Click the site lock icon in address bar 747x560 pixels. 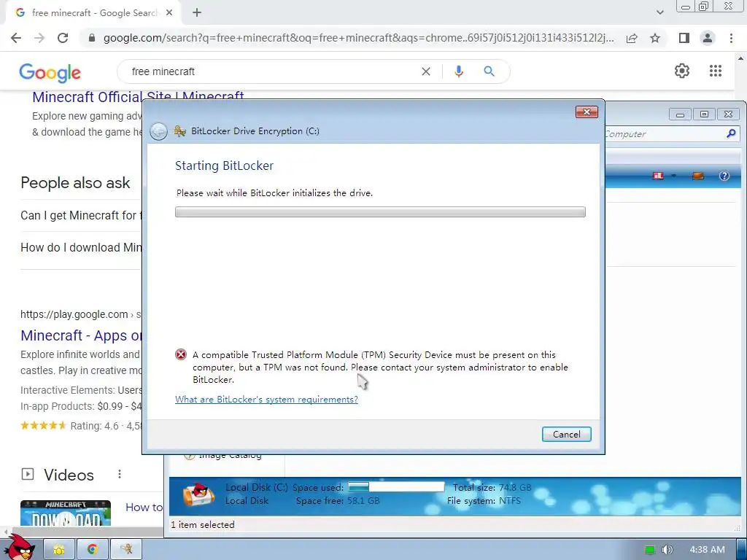[x=91, y=38]
